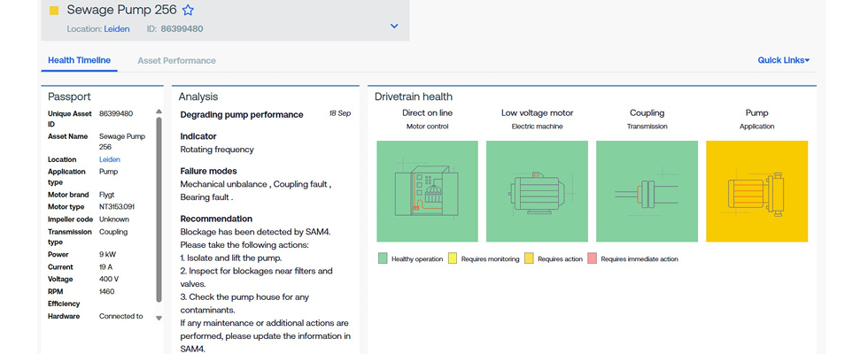Follow the Leiden link in the header
The height and width of the screenshot is (354, 868).
click(x=117, y=29)
